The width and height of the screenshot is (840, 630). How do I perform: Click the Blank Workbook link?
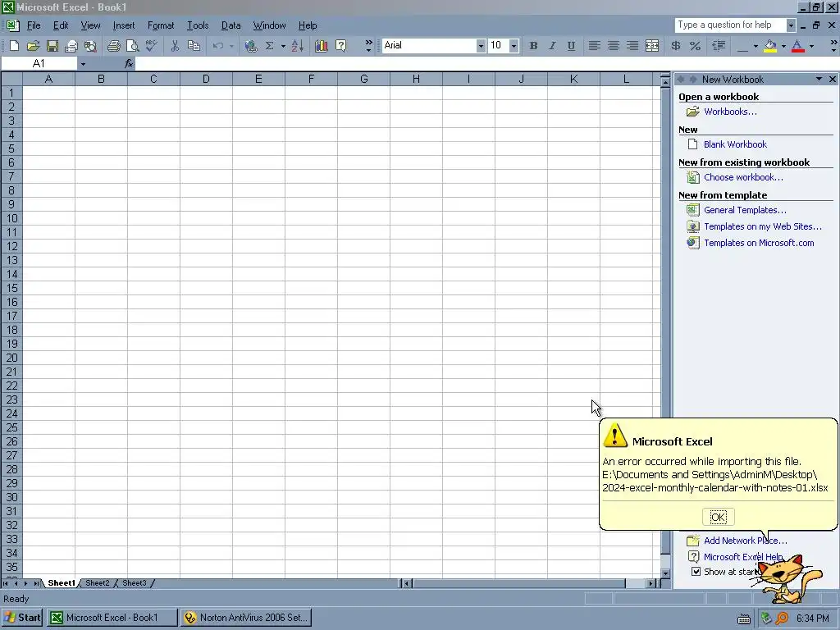point(735,144)
